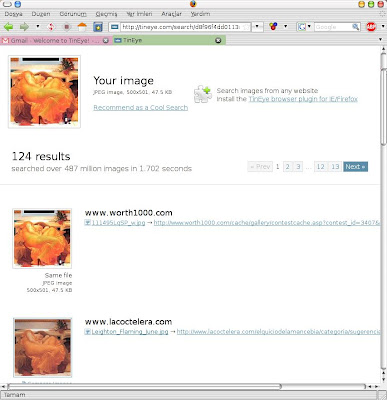Click the '124 results' heading text
This screenshot has height=400, width=387.
(x=41, y=156)
